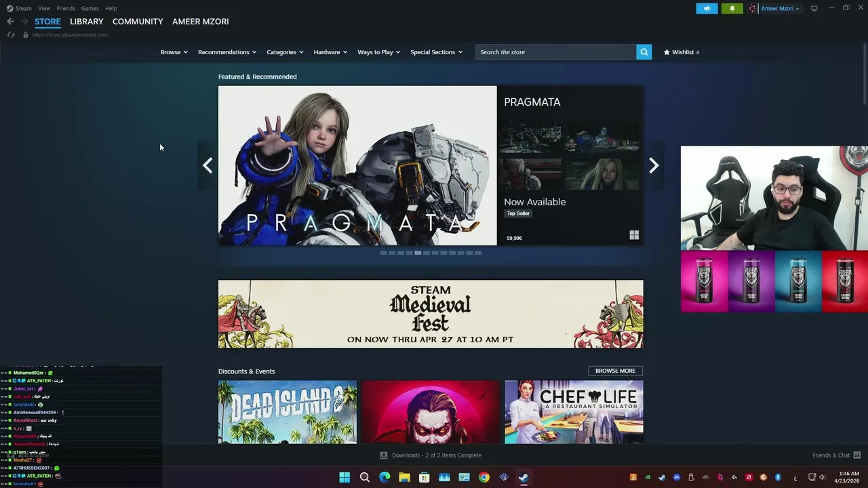Image resolution: width=868 pixels, height=488 pixels.
Task: Switch to the LIBRARY tab
Action: (87, 22)
